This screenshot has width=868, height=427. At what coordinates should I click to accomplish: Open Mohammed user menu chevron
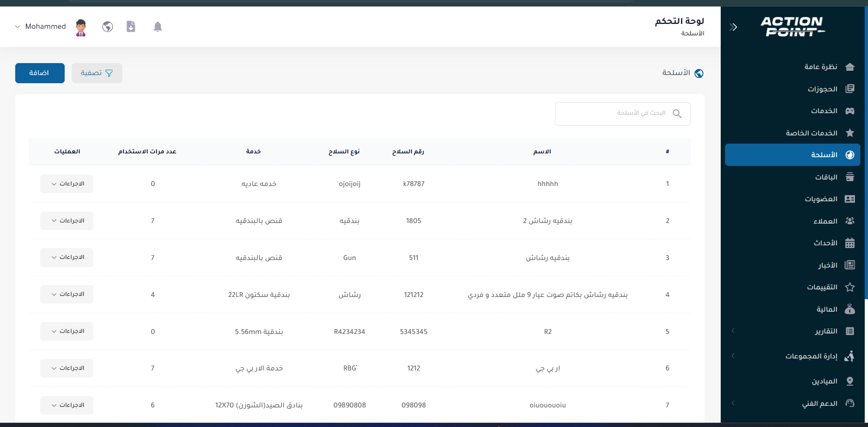click(x=17, y=27)
